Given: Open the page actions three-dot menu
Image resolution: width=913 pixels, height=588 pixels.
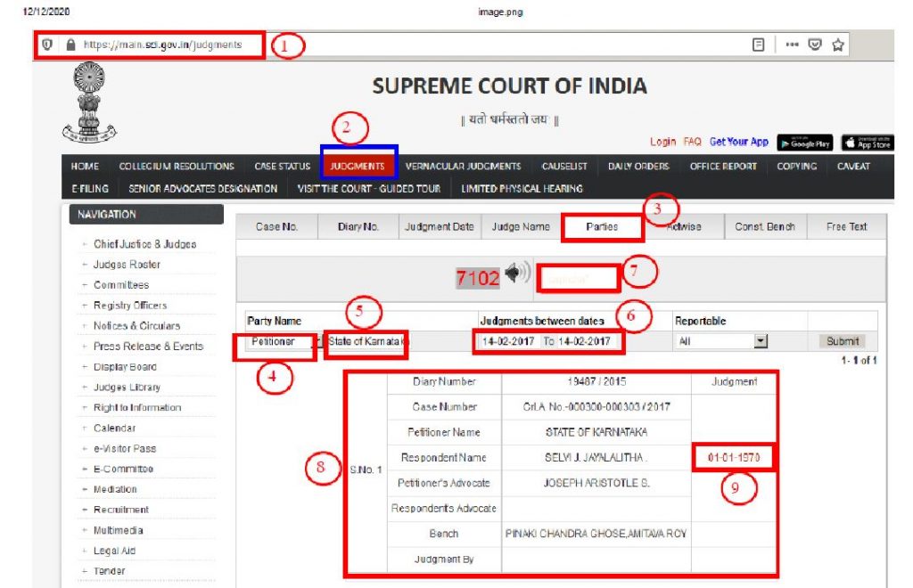Looking at the screenshot, I should pos(792,45).
